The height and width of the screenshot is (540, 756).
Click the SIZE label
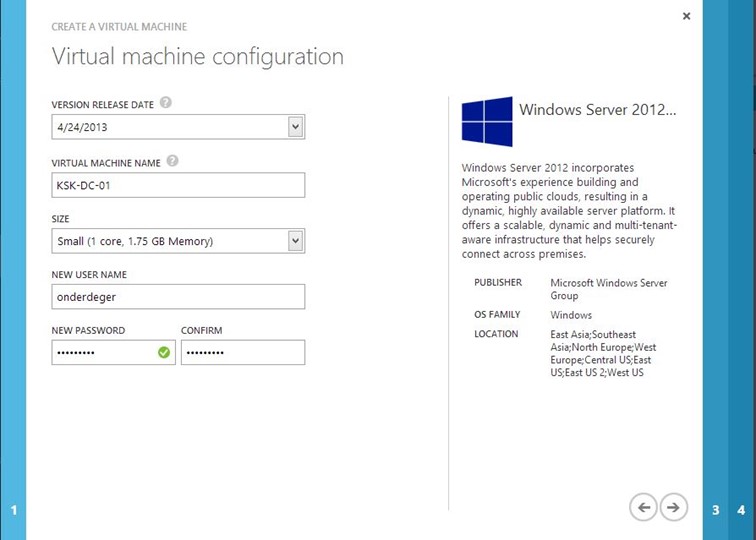pos(60,219)
